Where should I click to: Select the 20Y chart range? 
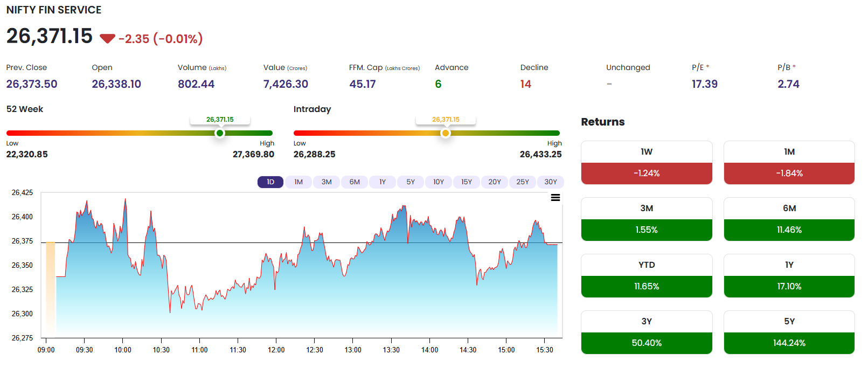[495, 182]
